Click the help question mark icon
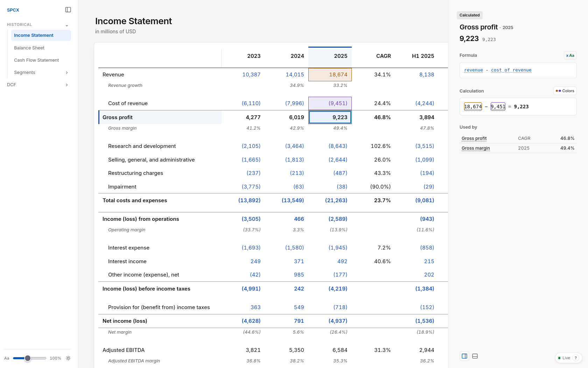 576,358
